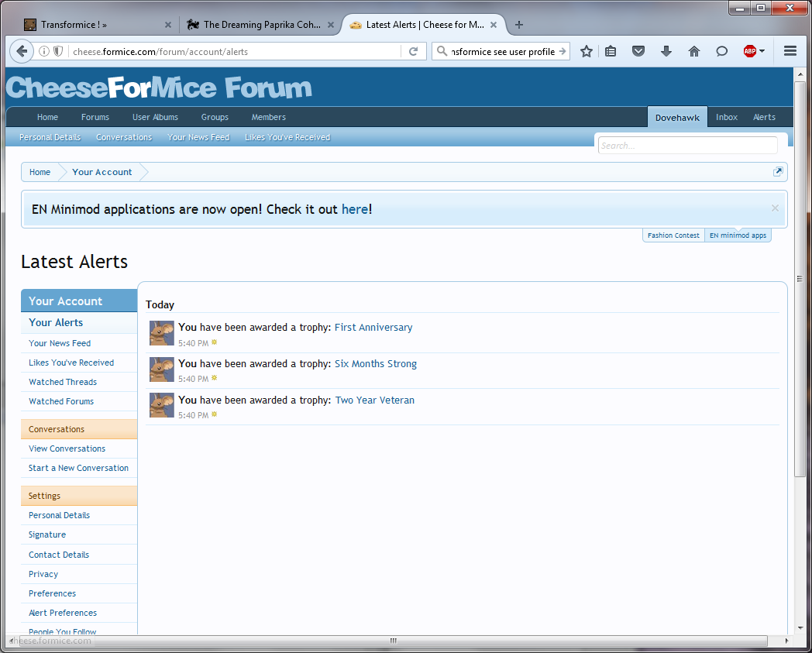Click breadcrumb open-in-new-window icon
The image size is (812, 653).
(x=778, y=171)
